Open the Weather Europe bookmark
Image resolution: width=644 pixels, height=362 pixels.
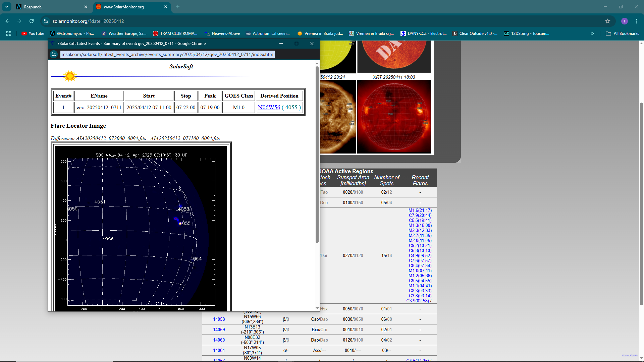(x=124, y=34)
